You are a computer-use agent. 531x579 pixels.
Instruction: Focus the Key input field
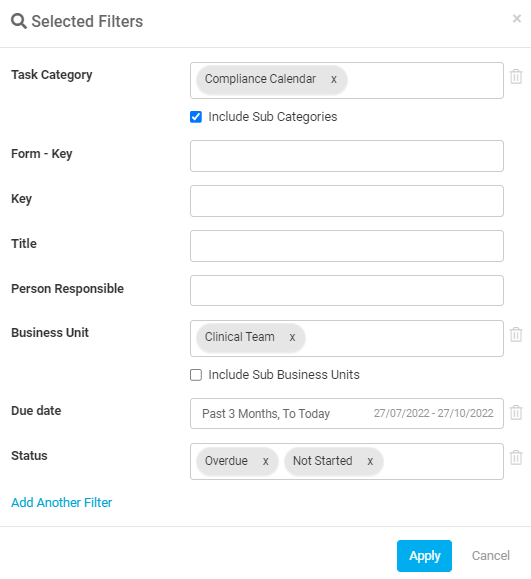tap(347, 201)
